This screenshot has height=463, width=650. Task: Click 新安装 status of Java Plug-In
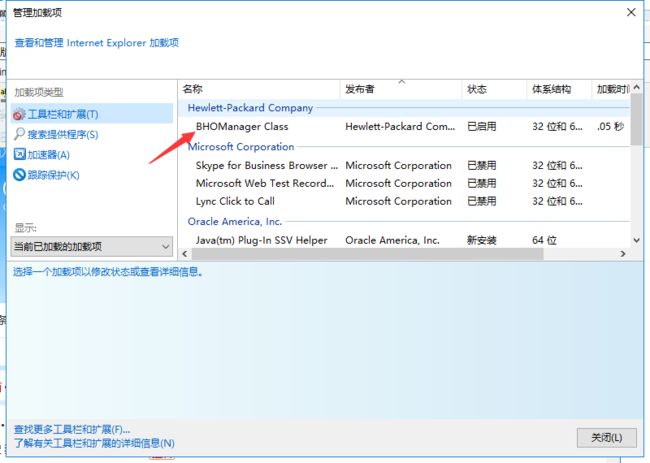click(482, 240)
